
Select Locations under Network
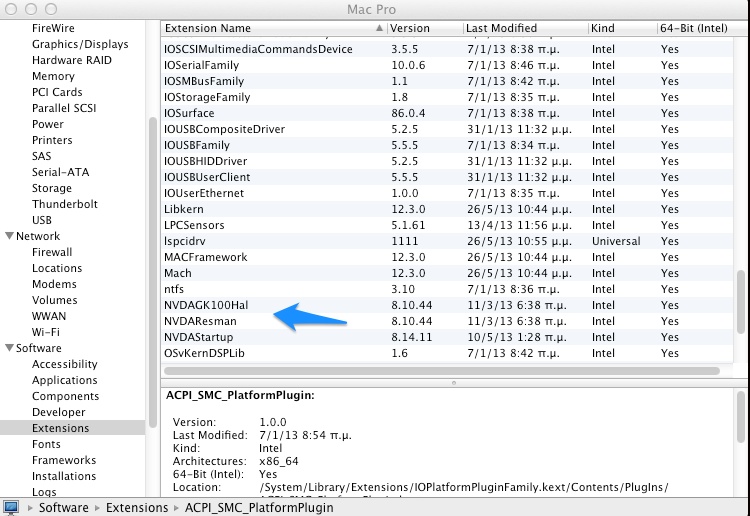pos(57,268)
